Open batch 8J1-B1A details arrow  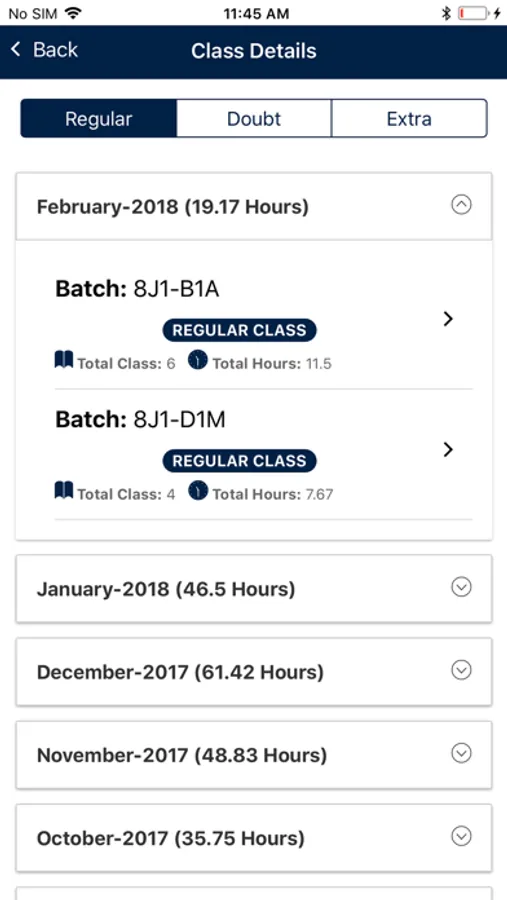pos(448,319)
